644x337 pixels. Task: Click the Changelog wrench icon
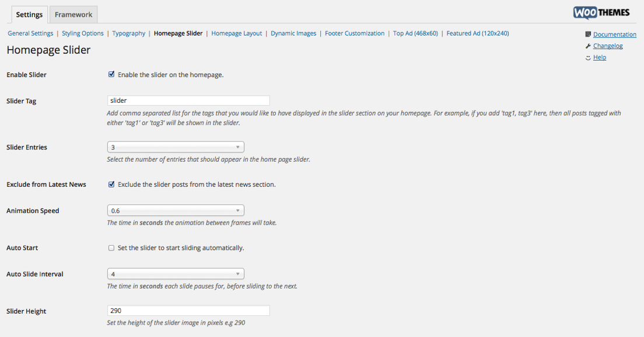pos(588,46)
